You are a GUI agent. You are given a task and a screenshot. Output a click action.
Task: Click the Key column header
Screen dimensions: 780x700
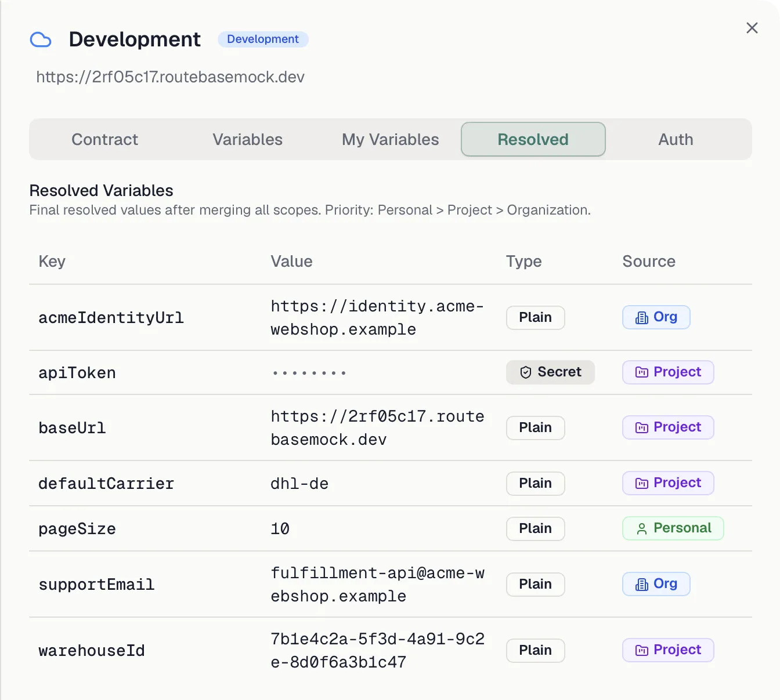pos(52,262)
